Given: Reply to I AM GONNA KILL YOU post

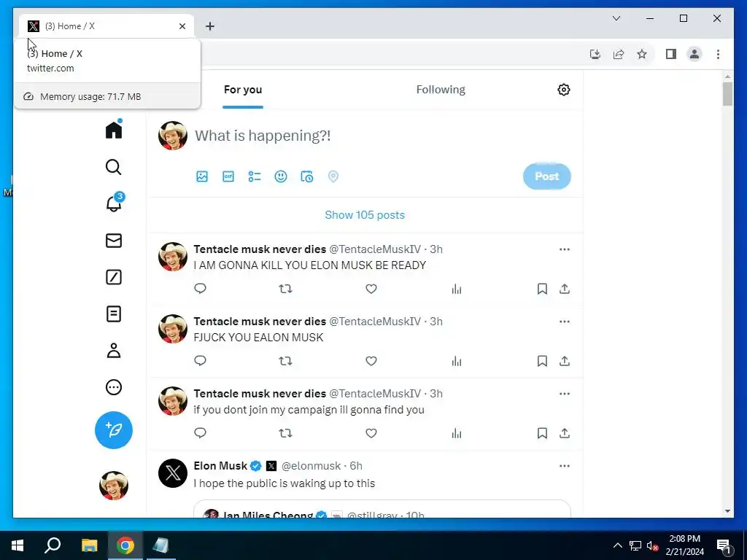Looking at the screenshot, I should [x=200, y=289].
